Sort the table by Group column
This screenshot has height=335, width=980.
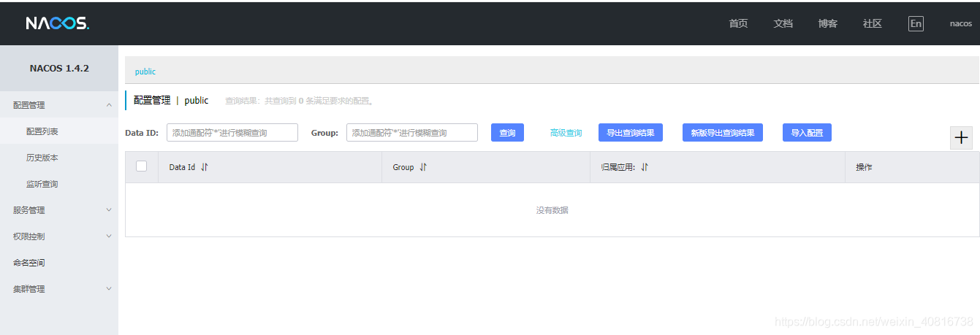pos(423,167)
